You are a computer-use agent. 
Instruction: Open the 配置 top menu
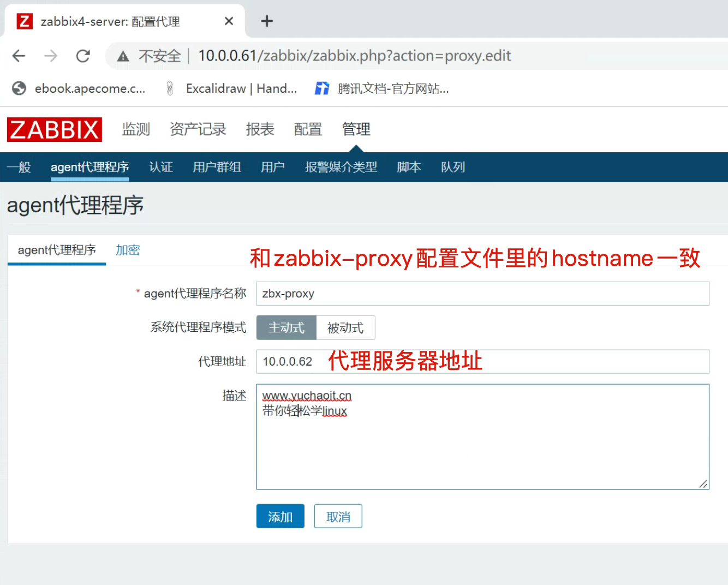(308, 129)
